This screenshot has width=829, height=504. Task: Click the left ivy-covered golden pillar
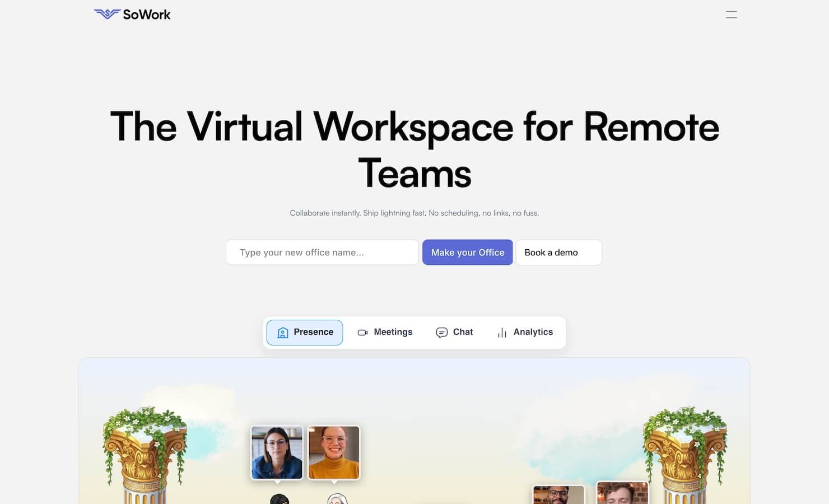145,455
